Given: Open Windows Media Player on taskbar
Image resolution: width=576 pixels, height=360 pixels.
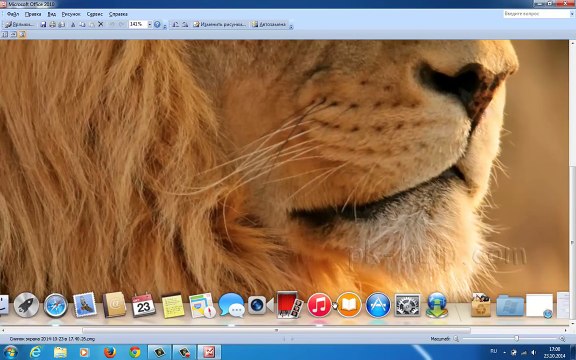Looking at the screenshot, I should point(84,352).
